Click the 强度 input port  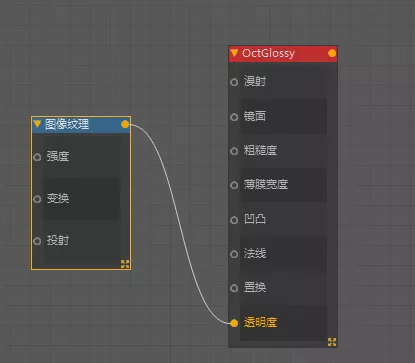[x=37, y=157]
